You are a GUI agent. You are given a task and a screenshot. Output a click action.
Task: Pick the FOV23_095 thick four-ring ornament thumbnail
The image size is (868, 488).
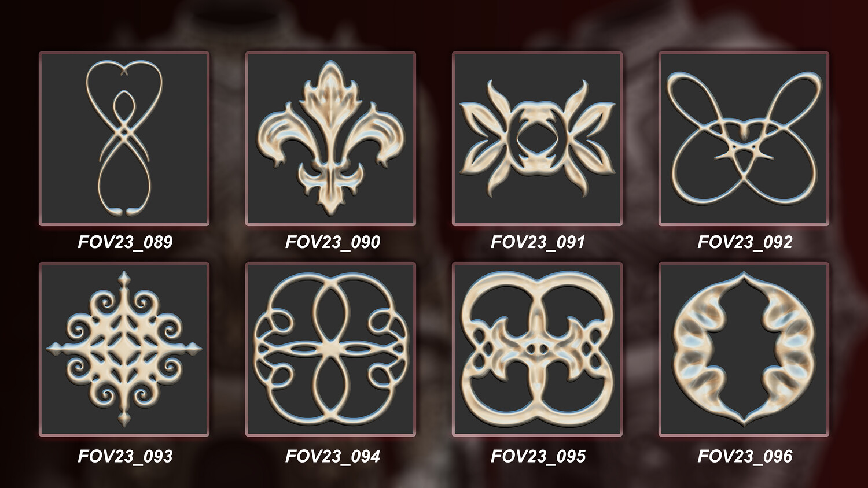click(x=537, y=349)
